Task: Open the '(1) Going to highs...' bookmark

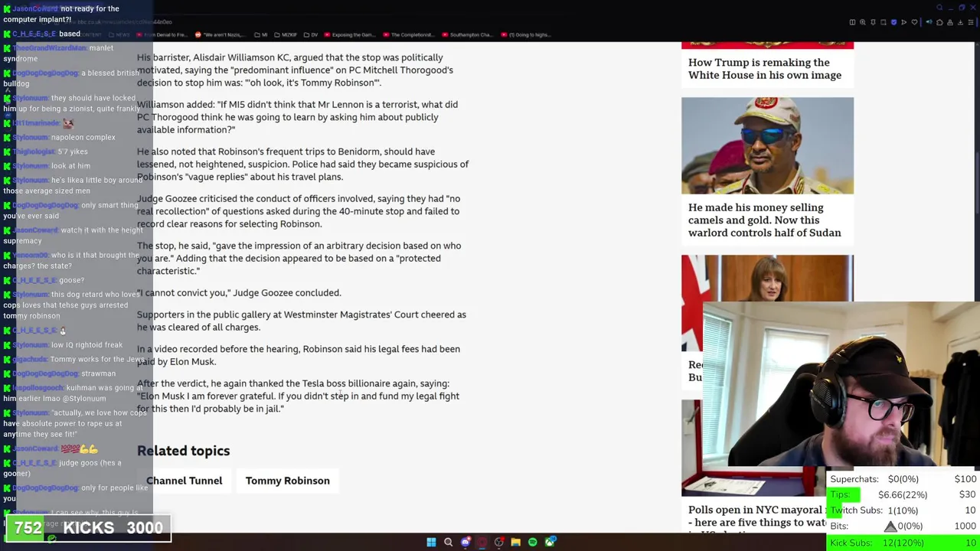Action: [x=527, y=34]
